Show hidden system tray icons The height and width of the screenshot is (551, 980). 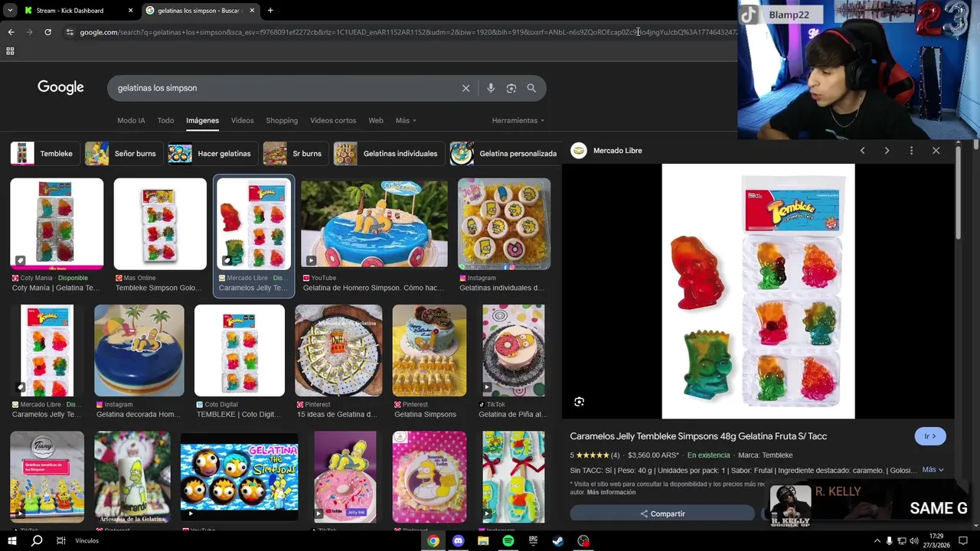877,541
